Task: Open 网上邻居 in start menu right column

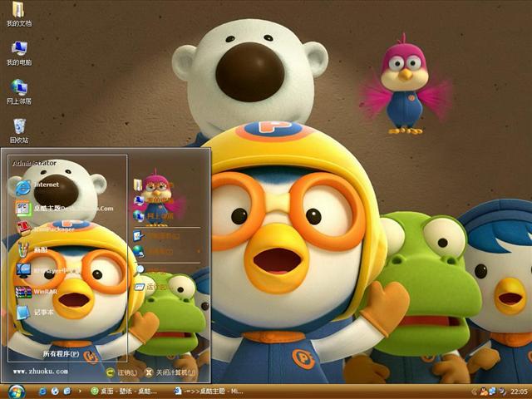Action: (x=153, y=216)
